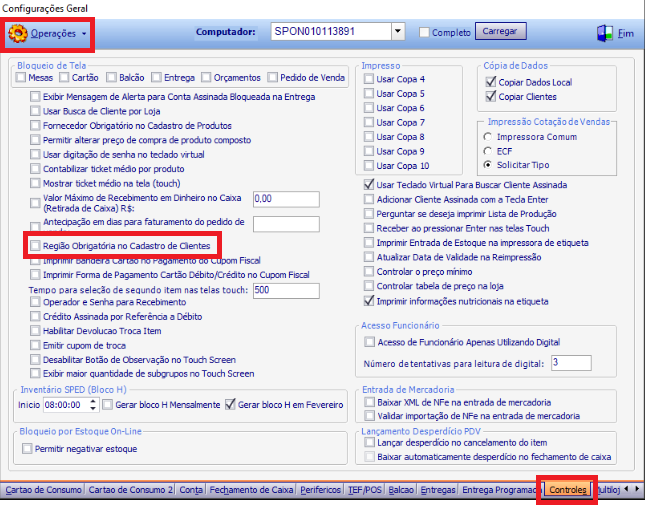Uncheck Copiar Dados Local

point(490,82)
